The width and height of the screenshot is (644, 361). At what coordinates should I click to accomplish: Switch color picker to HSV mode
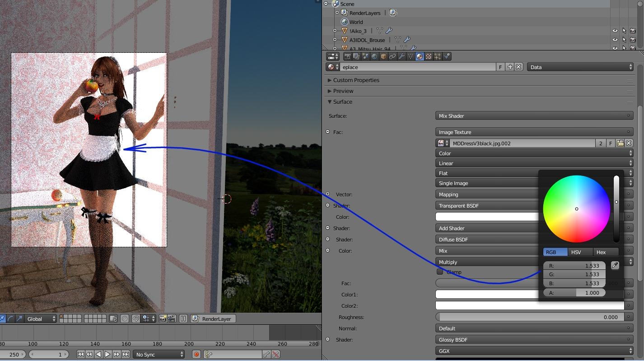pos(580,252)
